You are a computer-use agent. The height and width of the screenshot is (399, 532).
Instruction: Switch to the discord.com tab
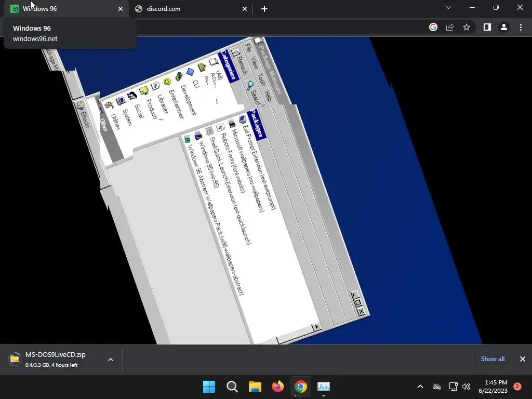pos(190,9)
